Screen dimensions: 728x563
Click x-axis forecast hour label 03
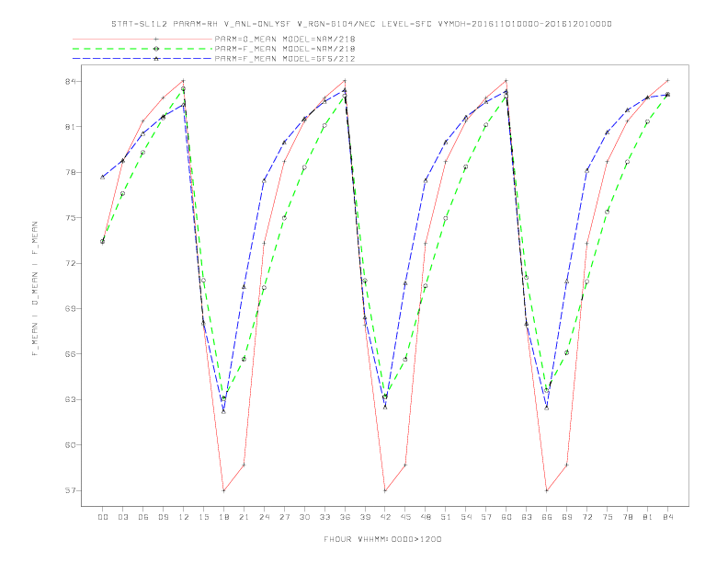click(x=122, y=517)
